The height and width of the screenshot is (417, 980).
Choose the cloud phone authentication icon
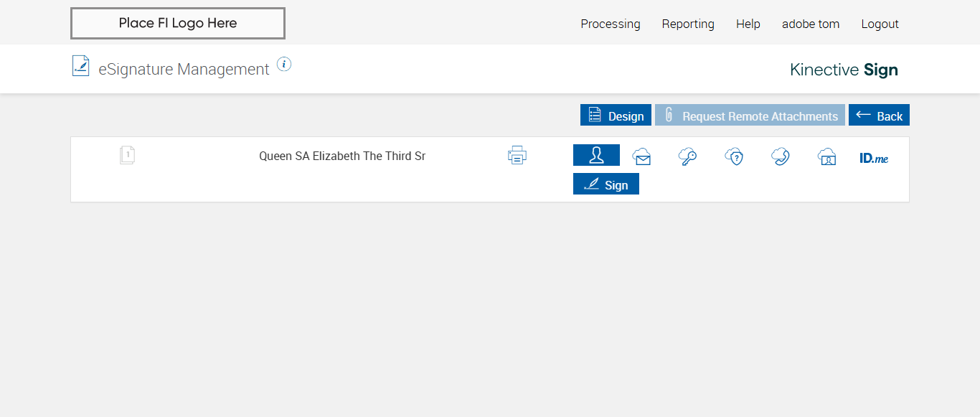pos(781,156)
